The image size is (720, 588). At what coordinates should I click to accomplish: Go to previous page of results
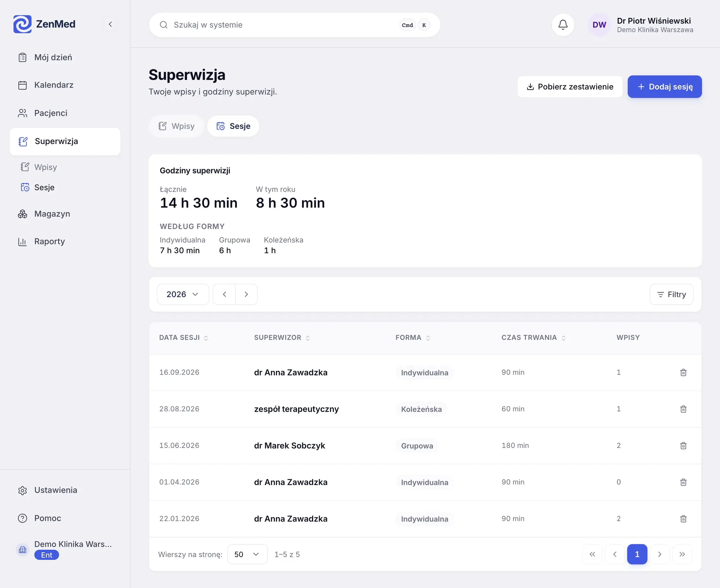pyautogui.click(x=615, y=554)
